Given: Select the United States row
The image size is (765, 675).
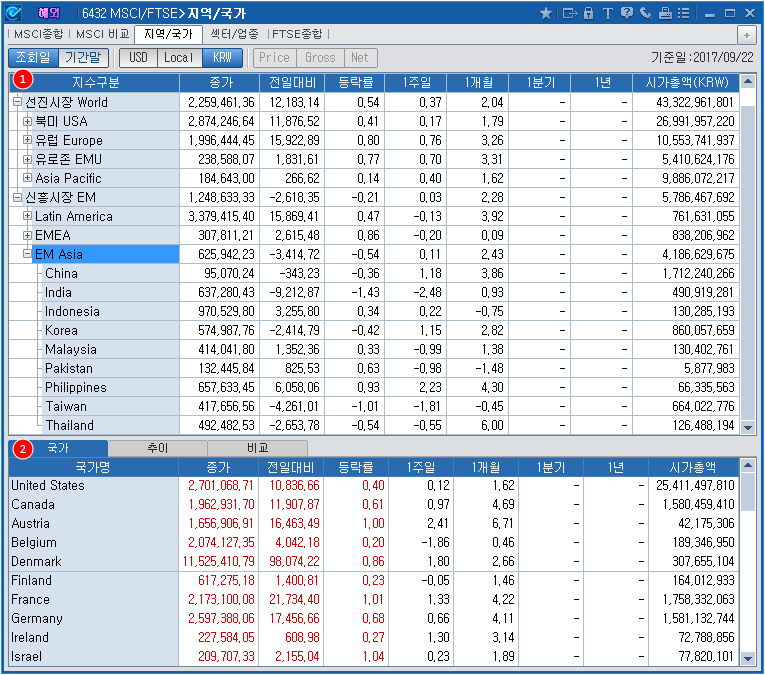Looking at the screenshot, I should 374,485.
